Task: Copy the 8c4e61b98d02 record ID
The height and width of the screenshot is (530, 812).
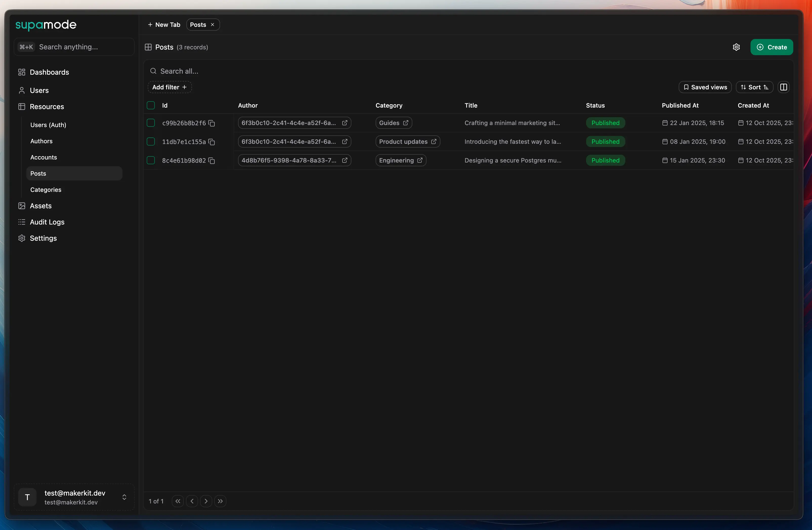Action: 211,161
